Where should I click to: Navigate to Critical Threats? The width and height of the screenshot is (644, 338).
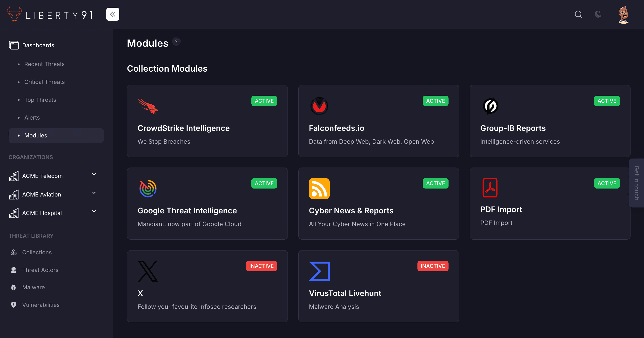coord(45,82)
